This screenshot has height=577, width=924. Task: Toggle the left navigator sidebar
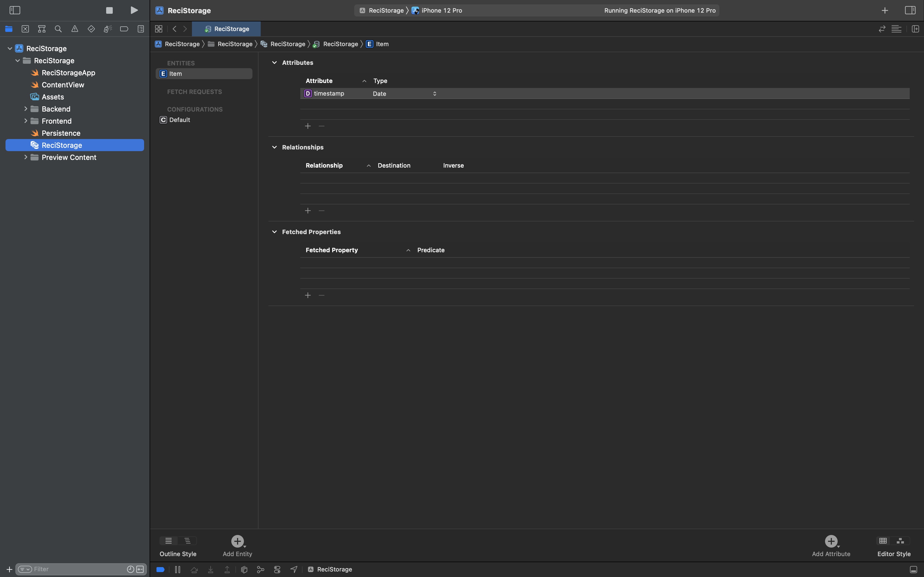pos(15,10)
